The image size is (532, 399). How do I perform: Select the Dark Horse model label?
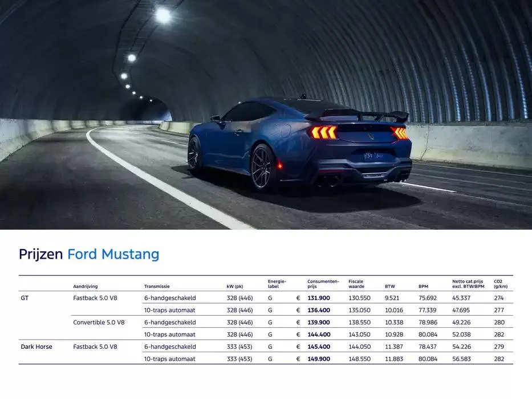click(36, 347)
